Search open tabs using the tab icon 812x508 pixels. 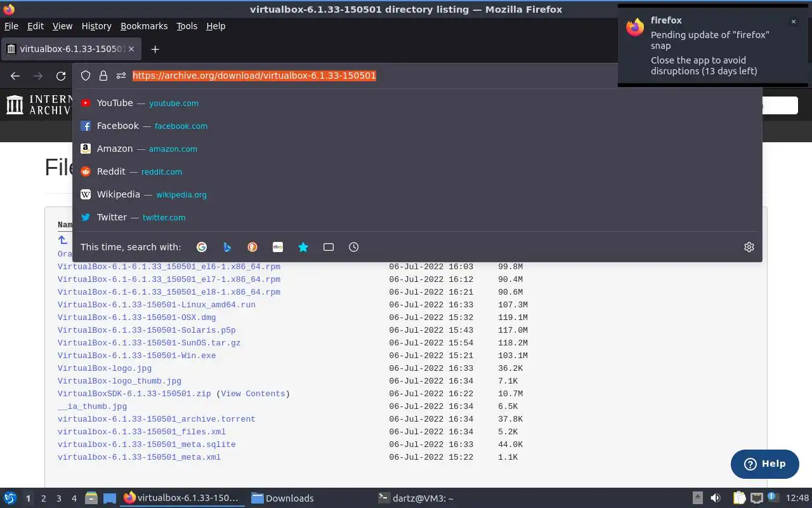click(329, 247)
